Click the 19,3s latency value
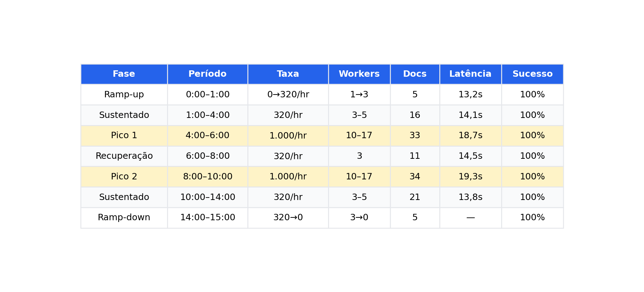 click(471, 177)
